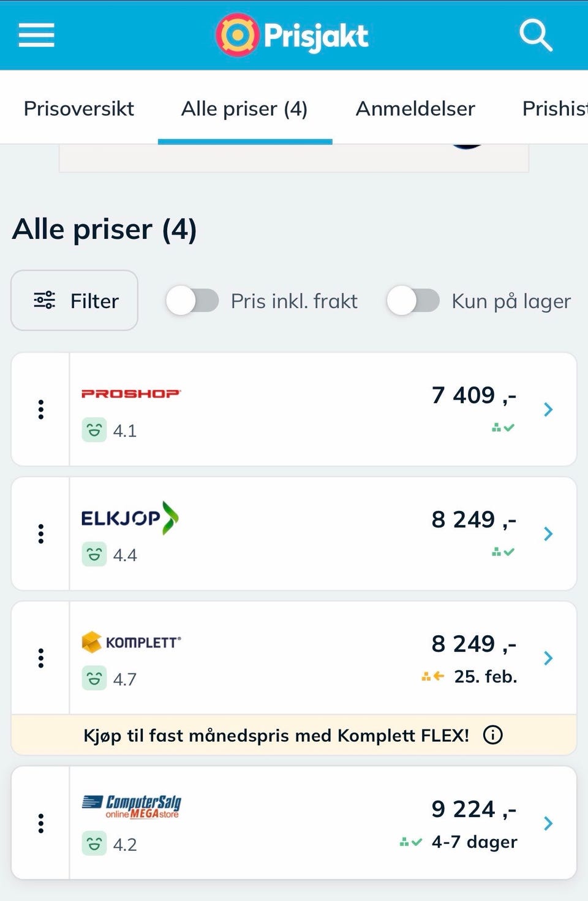Open the Filter button

point(75,301)
